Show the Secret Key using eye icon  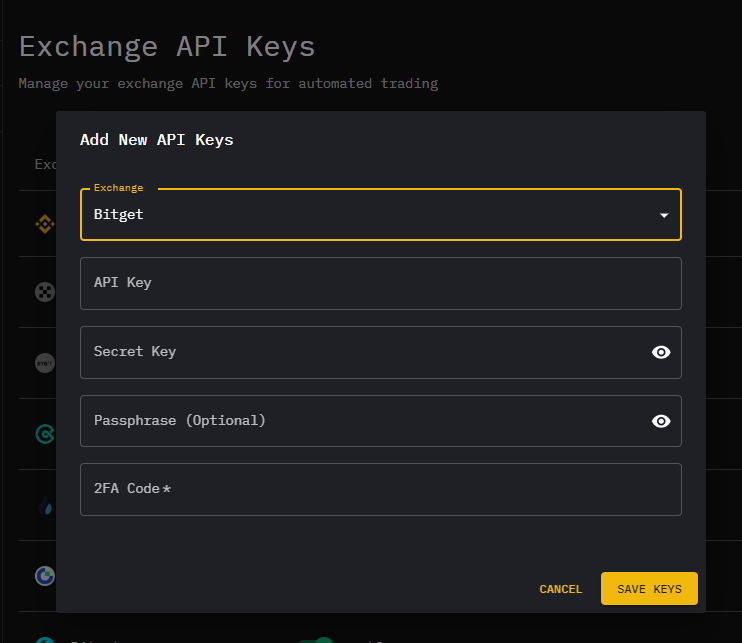coord(660,352)
